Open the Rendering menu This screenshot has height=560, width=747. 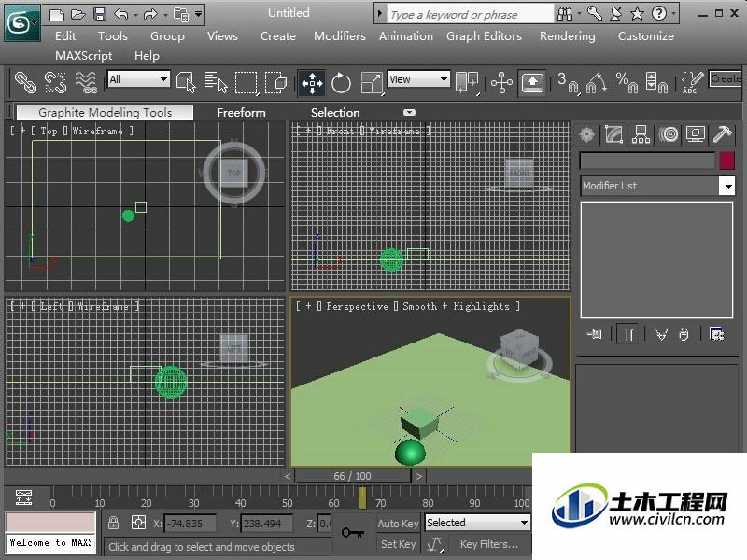[x=568, y=36]
